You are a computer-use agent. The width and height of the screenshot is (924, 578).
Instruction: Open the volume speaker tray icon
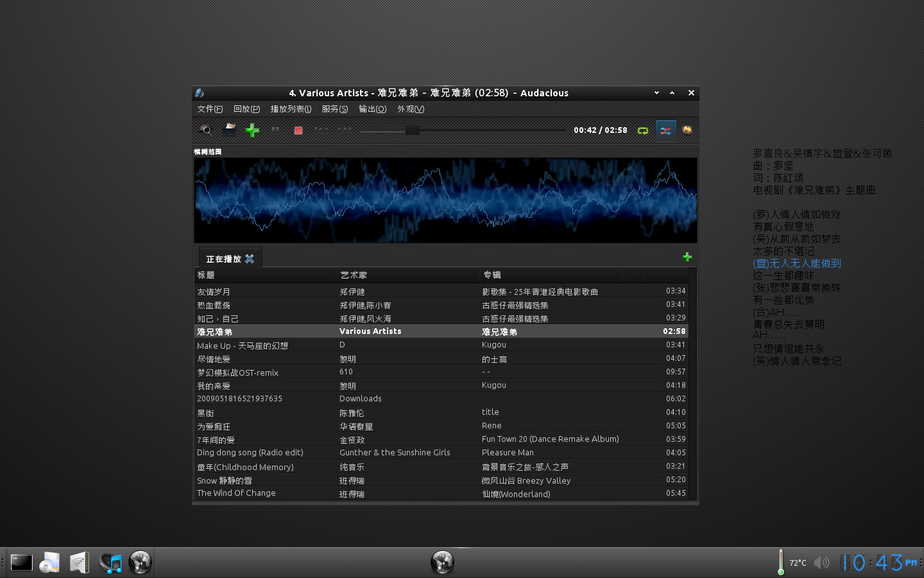coord(821,563)
